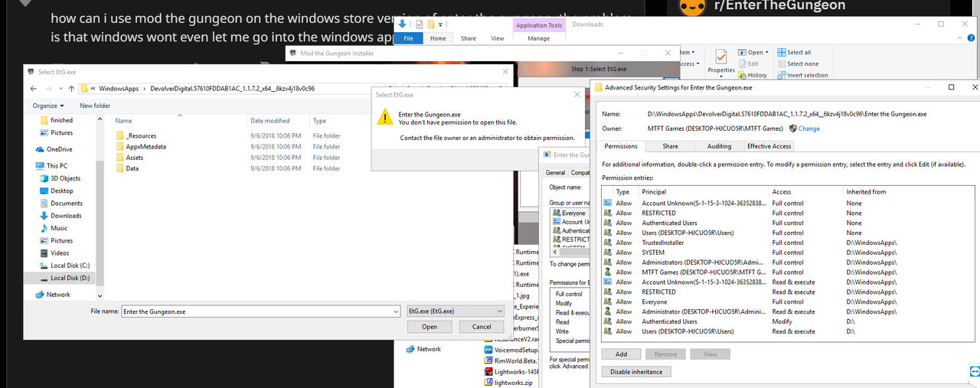This screenshot has height=388, width=980.
Task: Open Videos in the navigation pane
Action: 60,253
